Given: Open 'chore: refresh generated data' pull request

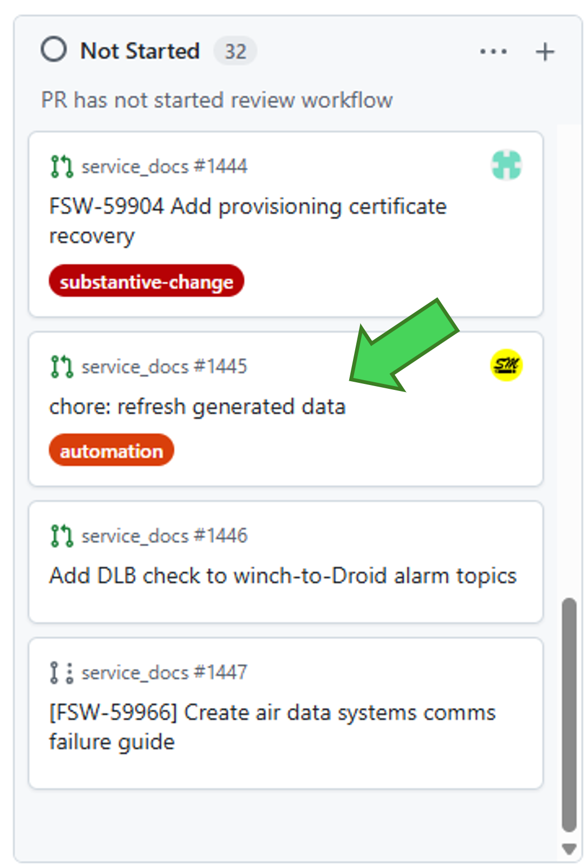Looking at the screenshot, I should click(x=197, y=407).
